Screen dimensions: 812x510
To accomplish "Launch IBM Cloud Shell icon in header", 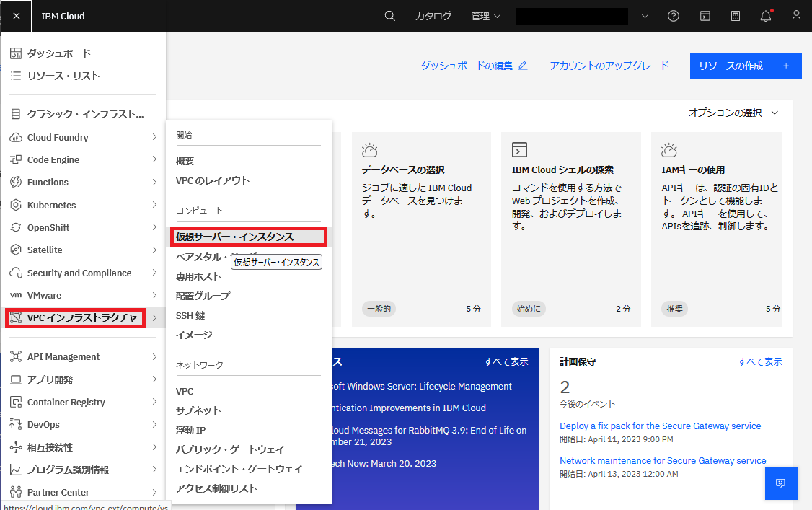I will click(705, 16).
